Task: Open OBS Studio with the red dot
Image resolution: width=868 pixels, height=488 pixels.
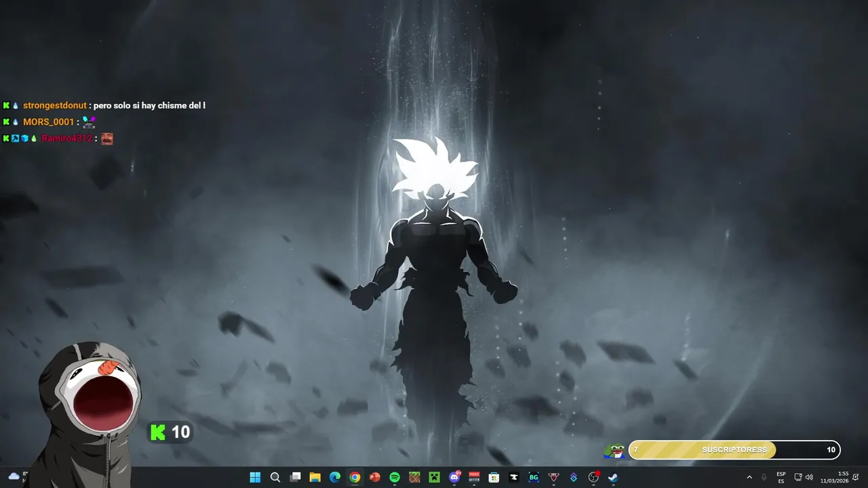Action: point(594,477)
